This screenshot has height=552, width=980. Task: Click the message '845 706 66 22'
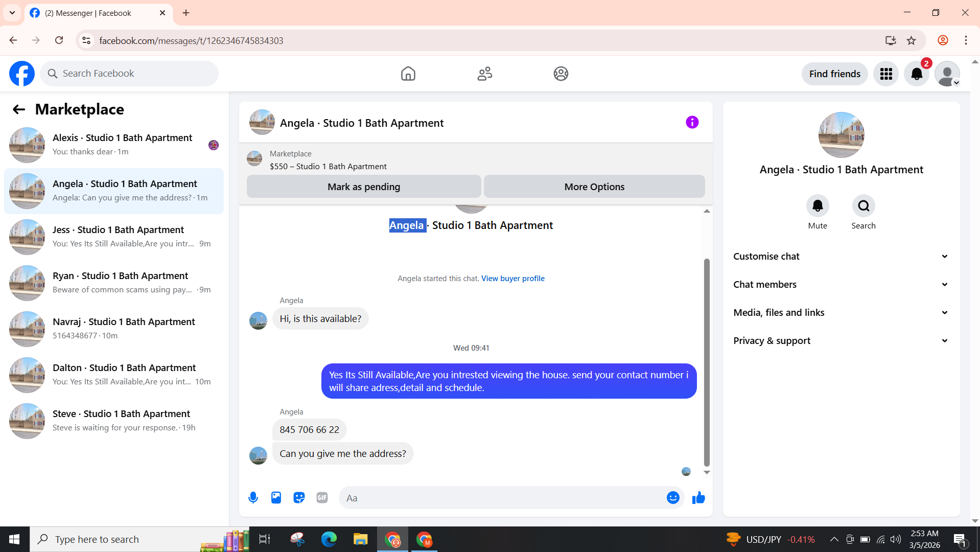coord(309,430)
